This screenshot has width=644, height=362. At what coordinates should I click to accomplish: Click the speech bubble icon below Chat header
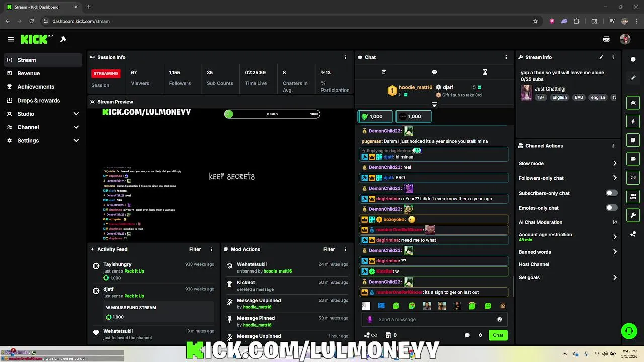(434, 72)
